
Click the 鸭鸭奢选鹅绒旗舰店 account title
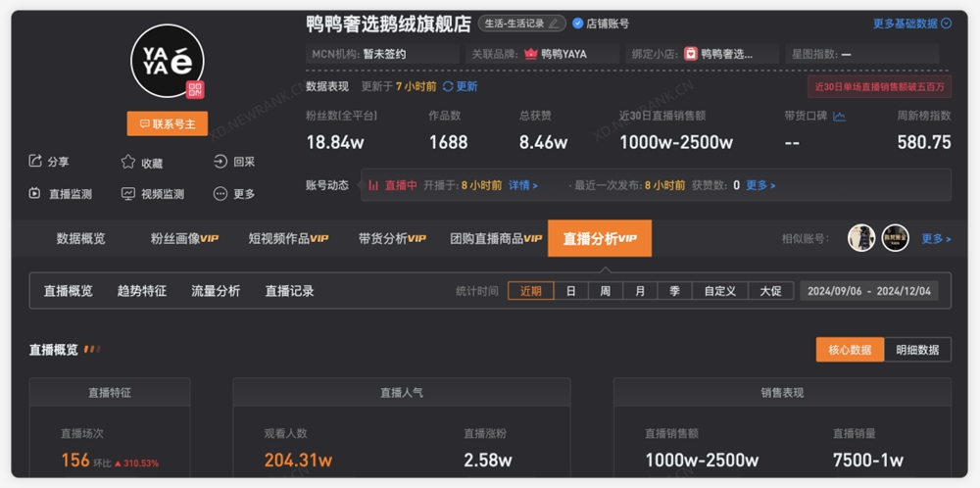point(389,24)
